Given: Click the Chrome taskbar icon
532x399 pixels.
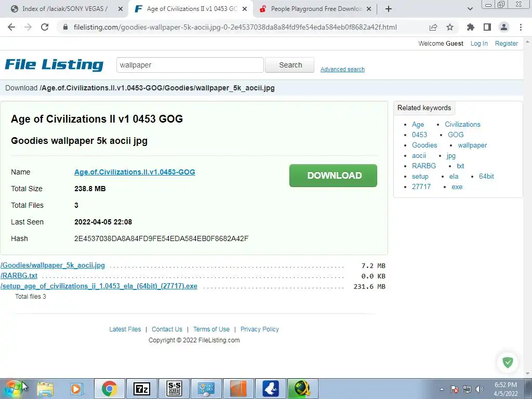Looking at the screenshot, I should 109,389.
